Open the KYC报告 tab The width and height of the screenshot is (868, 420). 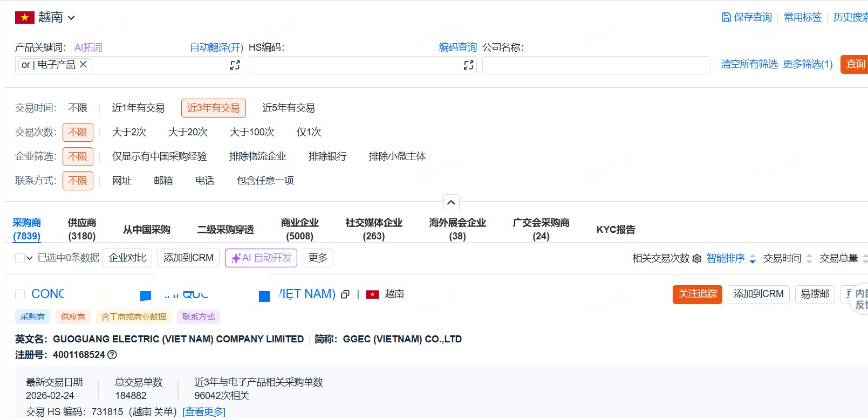coord(616,230)
